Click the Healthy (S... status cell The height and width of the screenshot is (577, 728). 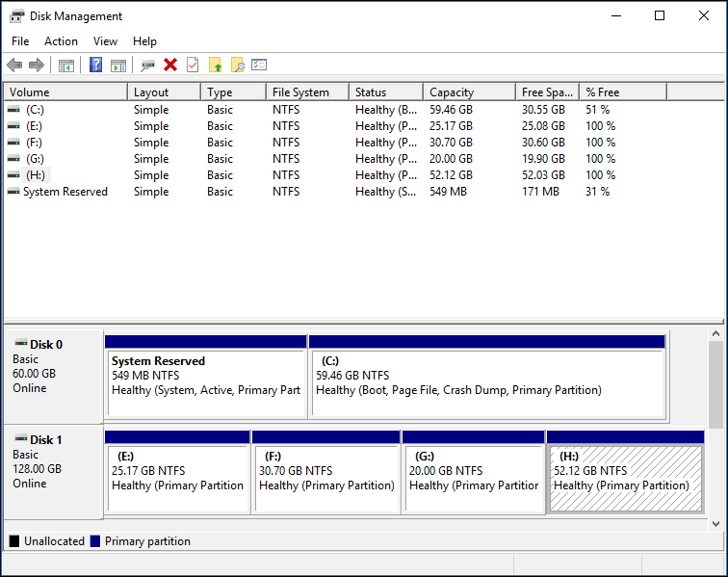click(386, 192)
